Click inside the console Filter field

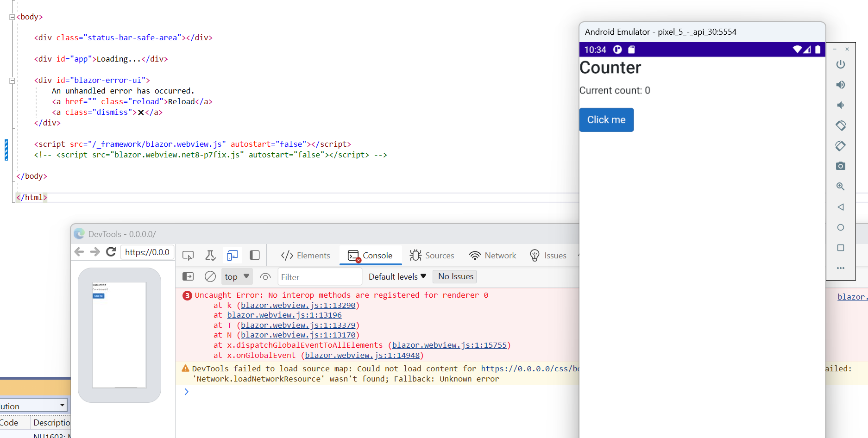click(x=320, y=276)
